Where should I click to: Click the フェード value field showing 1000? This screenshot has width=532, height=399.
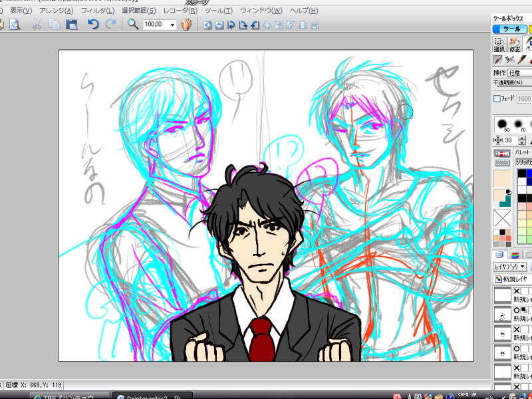525,98
